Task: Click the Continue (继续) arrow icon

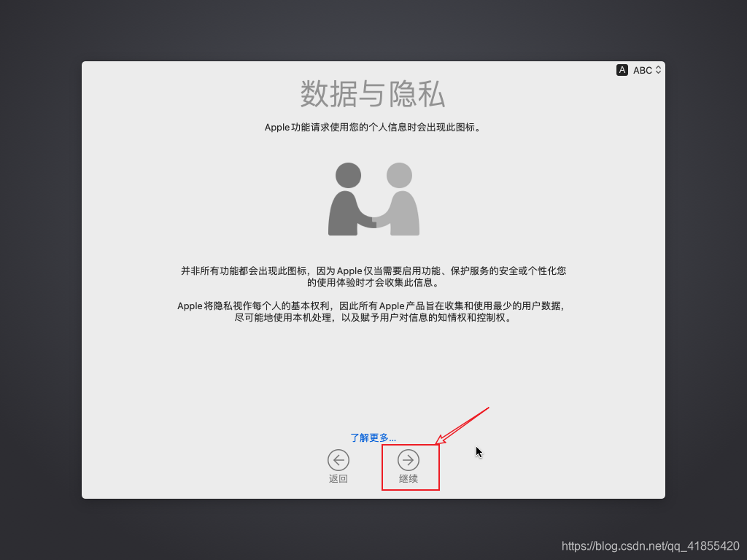Action: point(409,460)
